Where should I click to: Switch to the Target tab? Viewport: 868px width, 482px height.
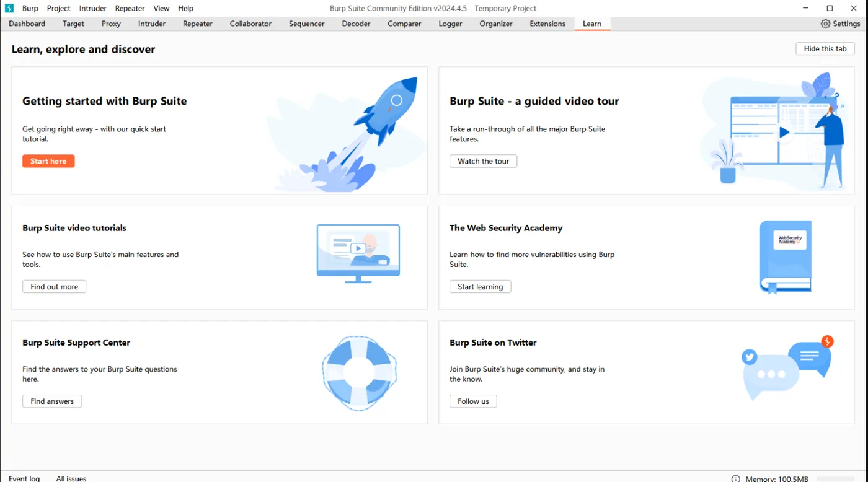coord(73,24)
